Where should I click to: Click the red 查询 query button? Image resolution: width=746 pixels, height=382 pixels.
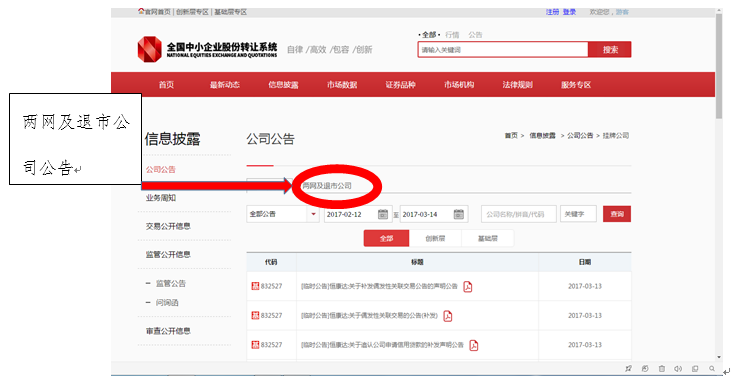[617, 214]
